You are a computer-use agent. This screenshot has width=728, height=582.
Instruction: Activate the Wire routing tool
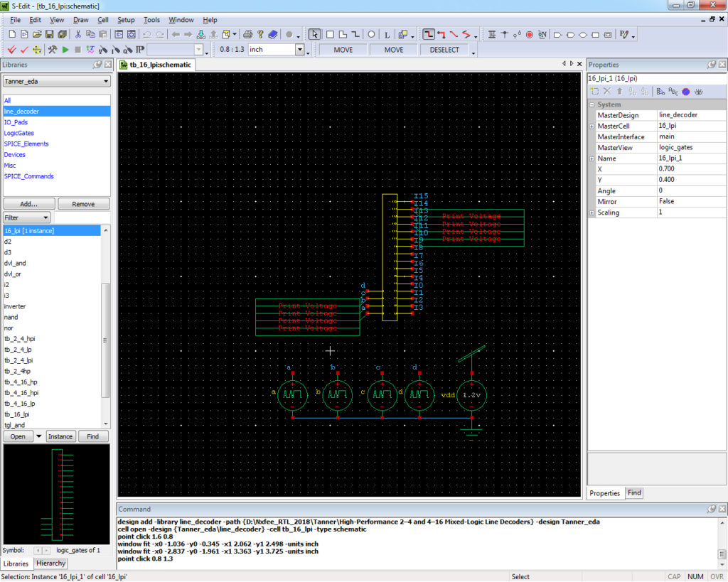coord(428,33)
